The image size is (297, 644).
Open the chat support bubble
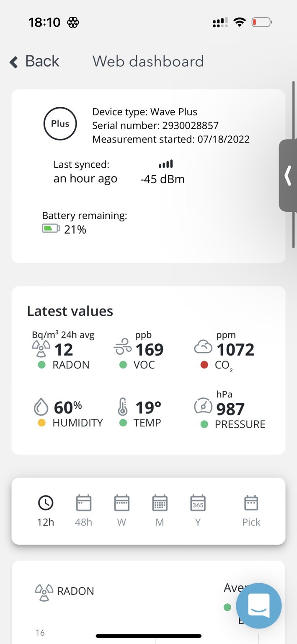[258, 605]
